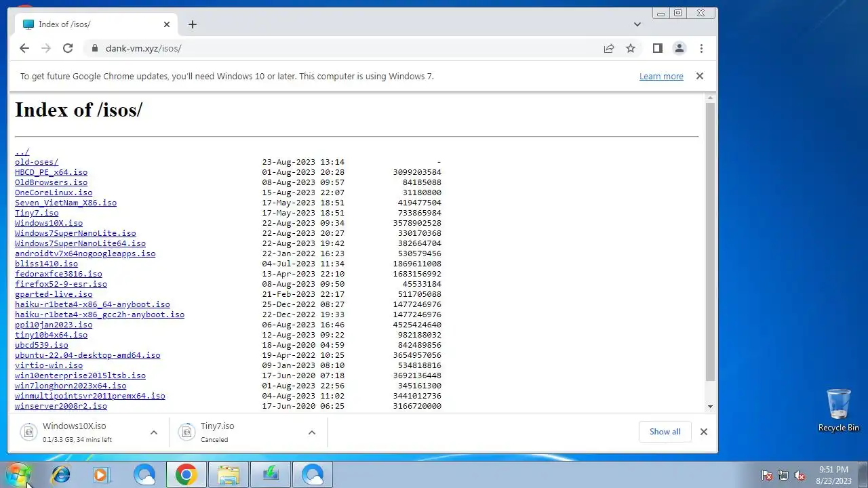Click the page vertical scrollbar thumb
This screenshot has width=868, height=488.
tap(710, 243)
